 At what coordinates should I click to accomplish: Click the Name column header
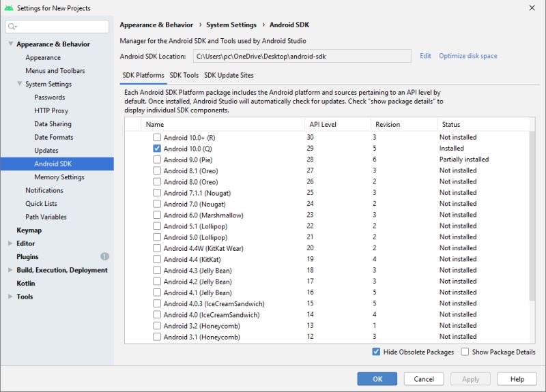click(x=223, y=124)
